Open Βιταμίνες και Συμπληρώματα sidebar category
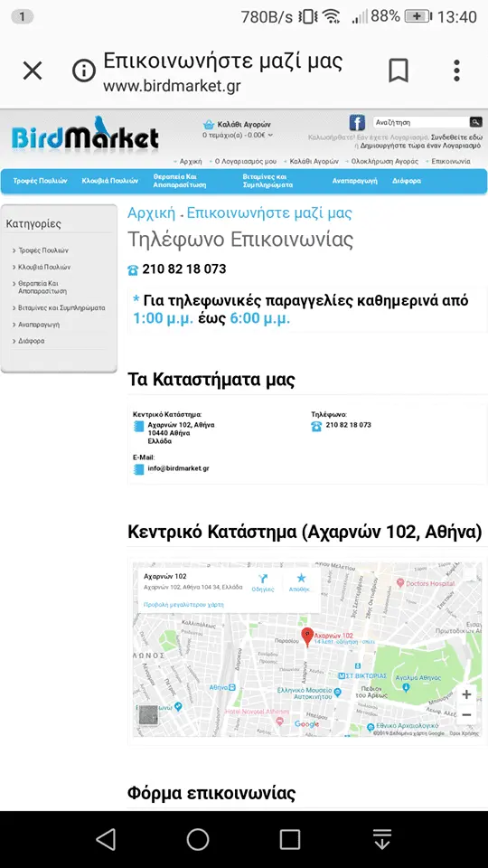This screenshot has width=488, height=868. [x=61, y=307]
